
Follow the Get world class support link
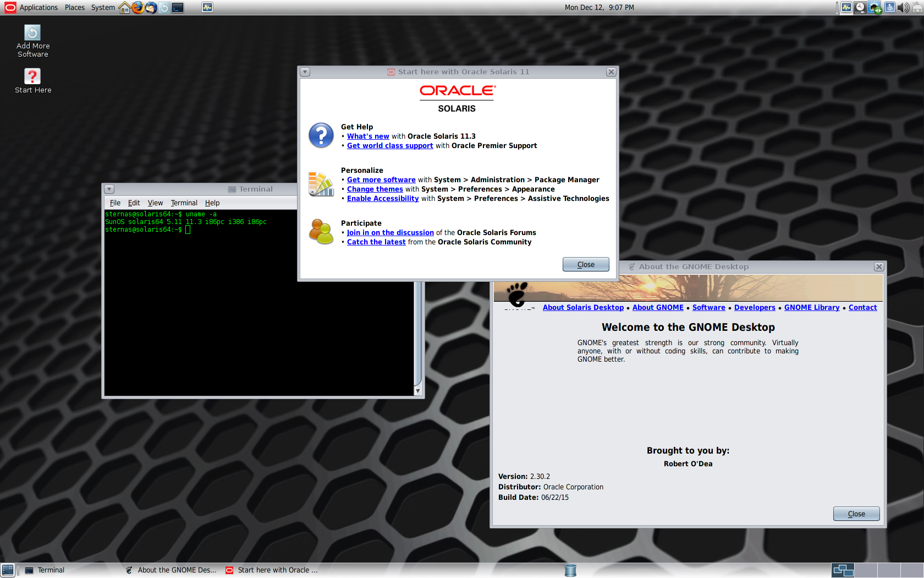[390, 145]
